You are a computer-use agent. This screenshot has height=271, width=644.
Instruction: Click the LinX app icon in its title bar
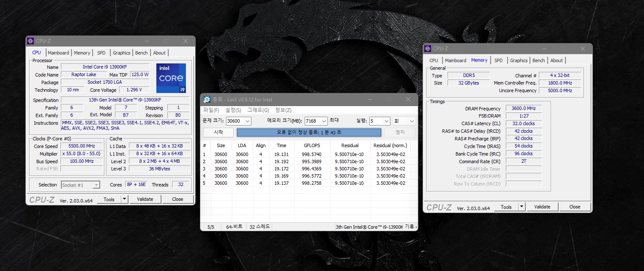pyautogui.click(x=207, y=100)
